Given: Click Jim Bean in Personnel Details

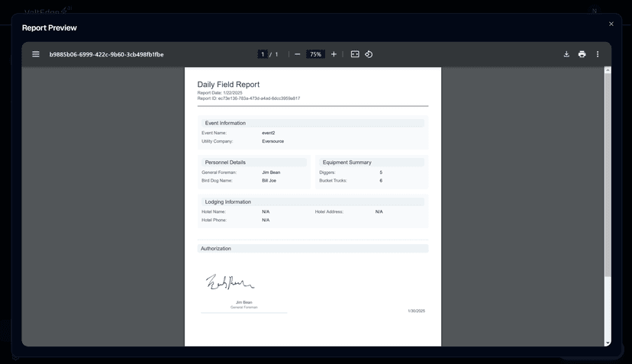Looking at the screenshot, I should tap(271, 172).
